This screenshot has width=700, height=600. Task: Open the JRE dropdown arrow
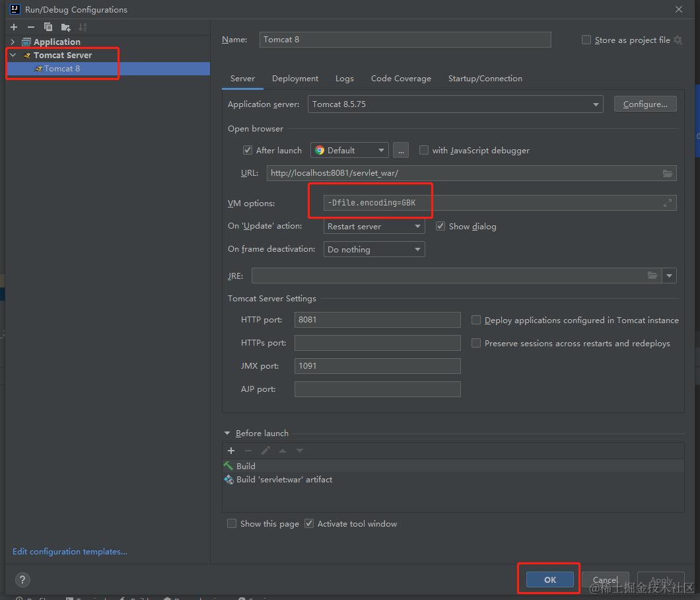pyautogui.click(x=669, y=275)
